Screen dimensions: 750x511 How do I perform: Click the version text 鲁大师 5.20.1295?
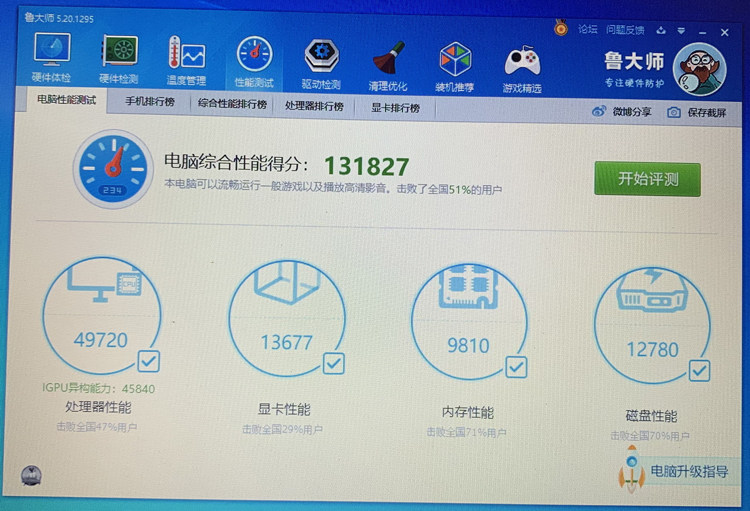(59, 18)
